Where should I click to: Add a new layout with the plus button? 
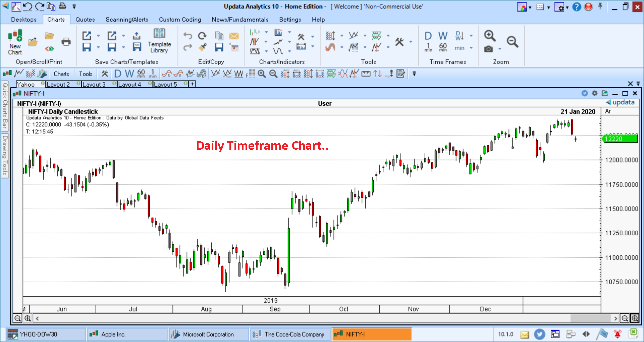coord(193,84)
